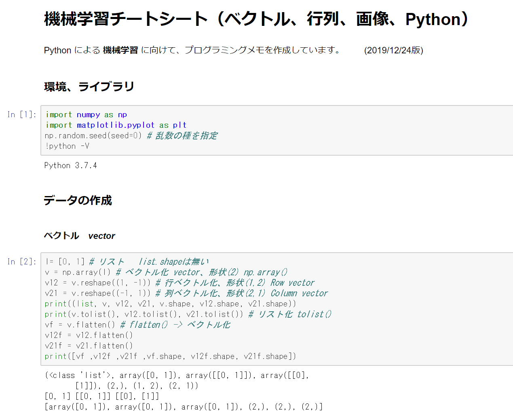
Task: Click the v12 = v.reshape((1, -1)) line
Action: [97, 283]
